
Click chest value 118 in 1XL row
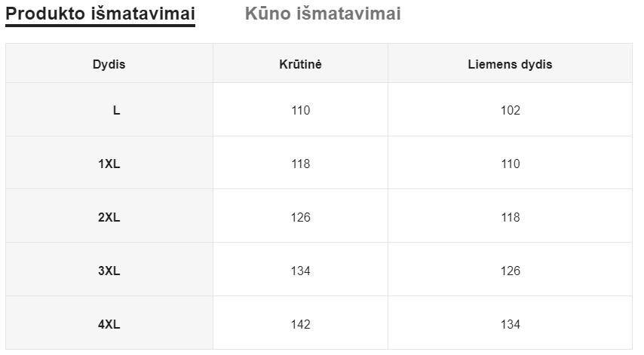click(x=300, y=164)
